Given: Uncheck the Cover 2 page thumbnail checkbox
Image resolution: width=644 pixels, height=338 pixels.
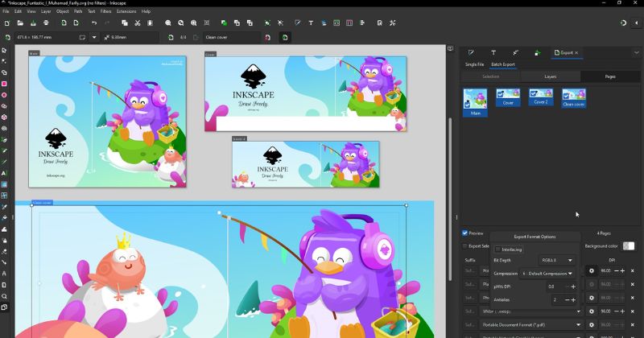Looking at the screenshot, I should pos(533,94).
